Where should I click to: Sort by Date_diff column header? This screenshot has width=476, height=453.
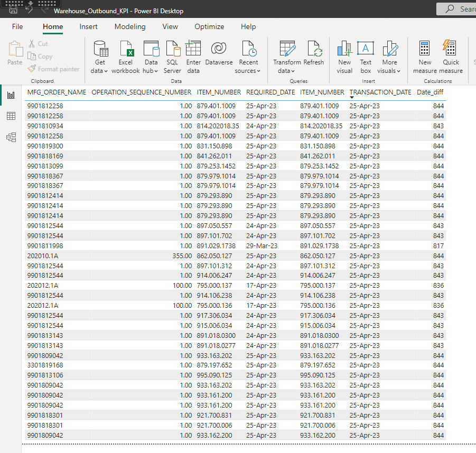pyautogui.click(x=430, y=92)
